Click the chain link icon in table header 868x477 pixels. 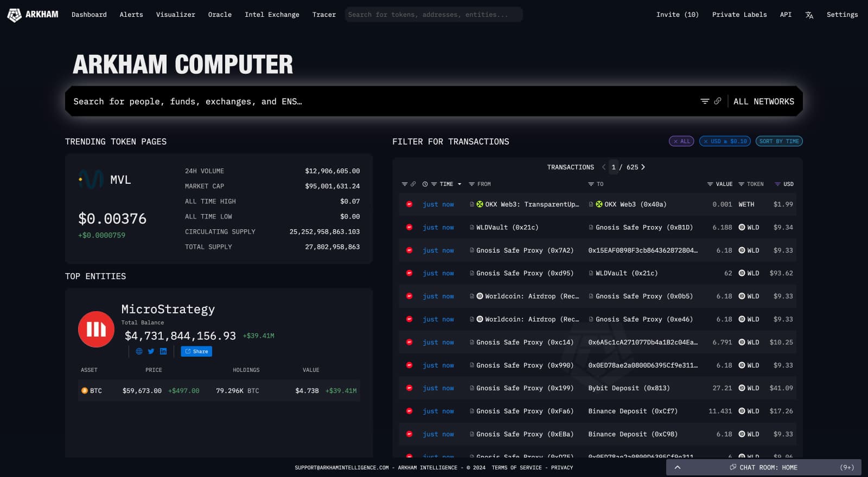point(413,184)
